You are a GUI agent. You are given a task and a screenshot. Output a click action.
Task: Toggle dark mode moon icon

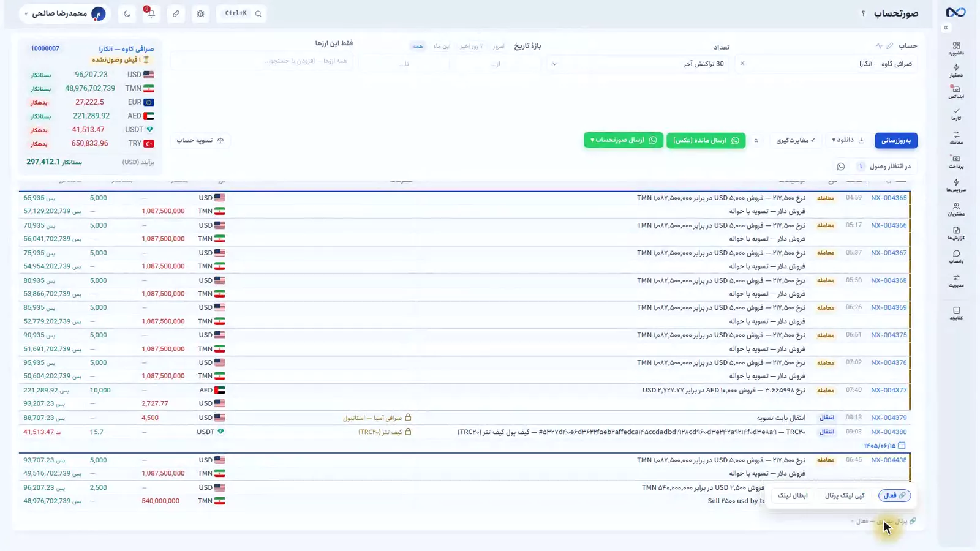127,13
